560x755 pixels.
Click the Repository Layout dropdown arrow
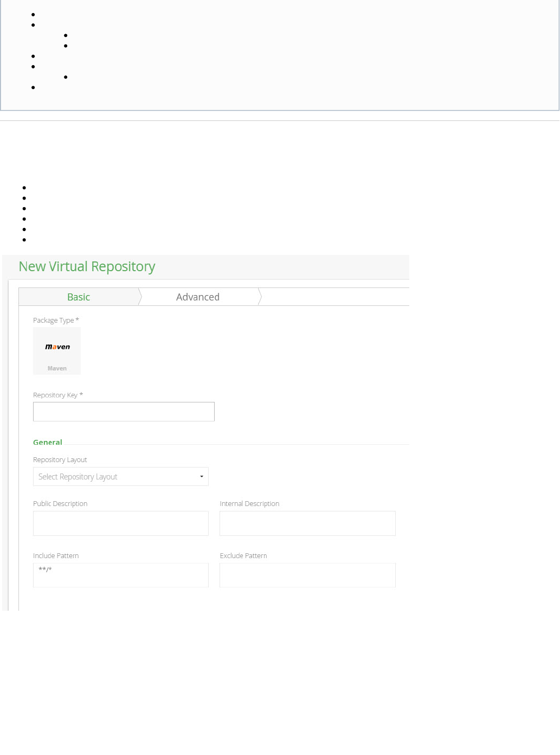point(202,477)
